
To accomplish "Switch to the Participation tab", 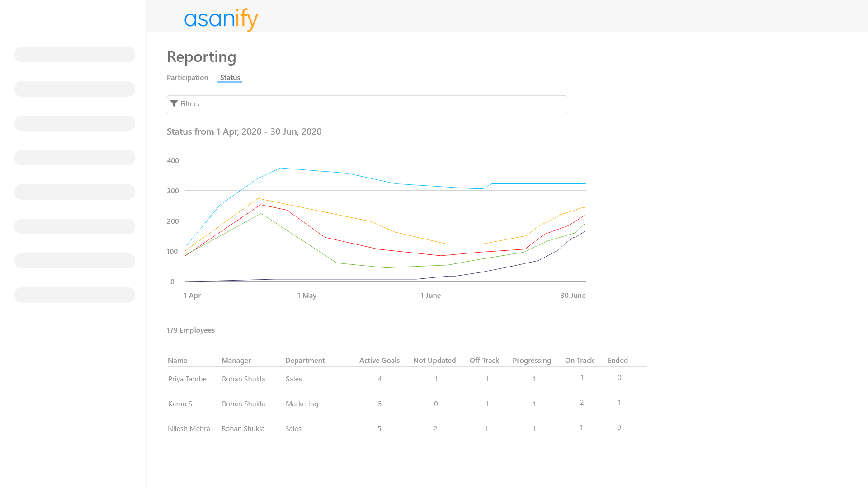I will tap(187, 78).
